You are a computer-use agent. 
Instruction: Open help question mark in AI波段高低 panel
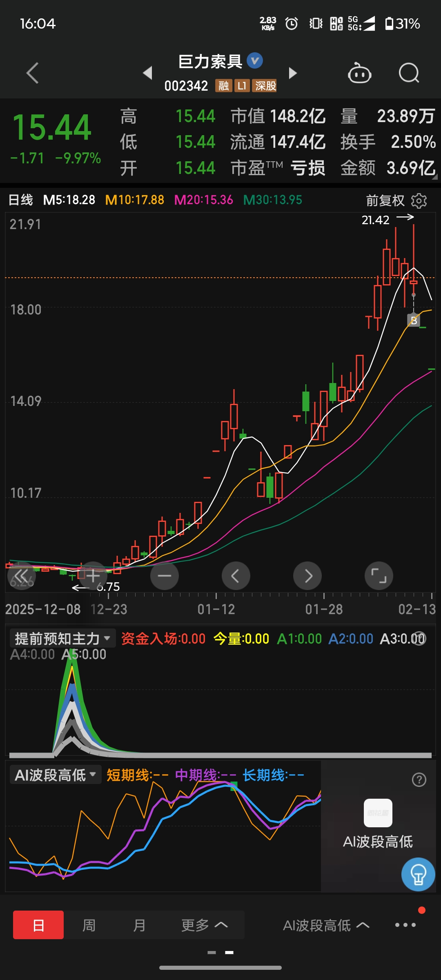[419, 780]
